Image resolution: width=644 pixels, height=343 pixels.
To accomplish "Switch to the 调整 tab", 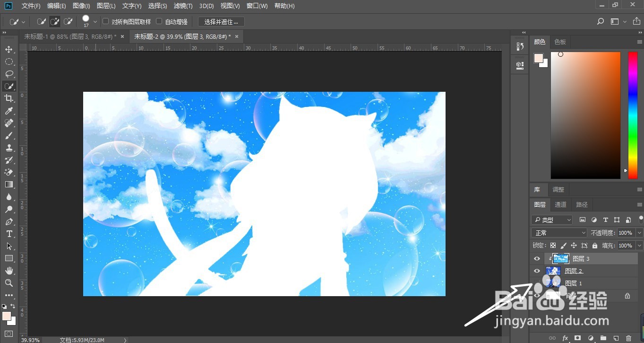I will pyautogui.click(x=558, y=190).
